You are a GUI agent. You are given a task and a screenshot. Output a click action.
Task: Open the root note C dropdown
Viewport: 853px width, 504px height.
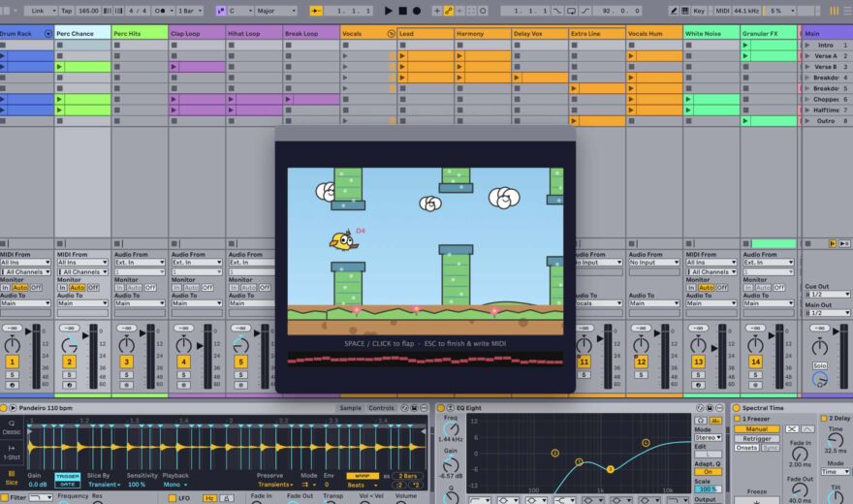coord(240,11)
